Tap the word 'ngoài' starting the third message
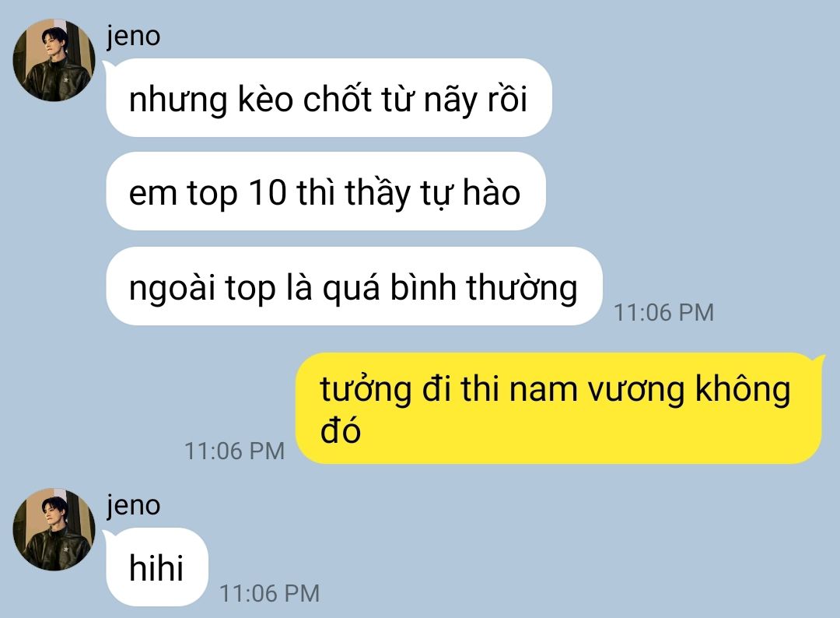 (172, 288)
